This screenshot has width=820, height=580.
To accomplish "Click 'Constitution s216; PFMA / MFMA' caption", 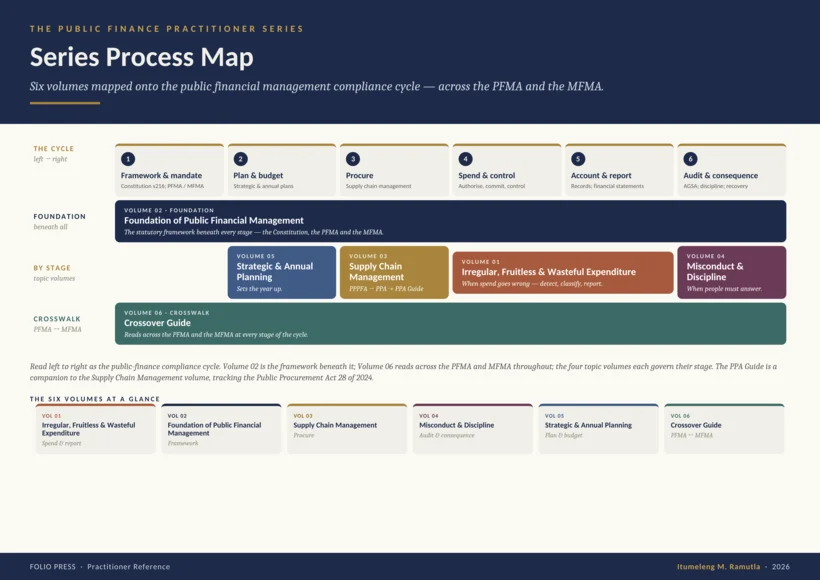I will [x=162, y=186].
